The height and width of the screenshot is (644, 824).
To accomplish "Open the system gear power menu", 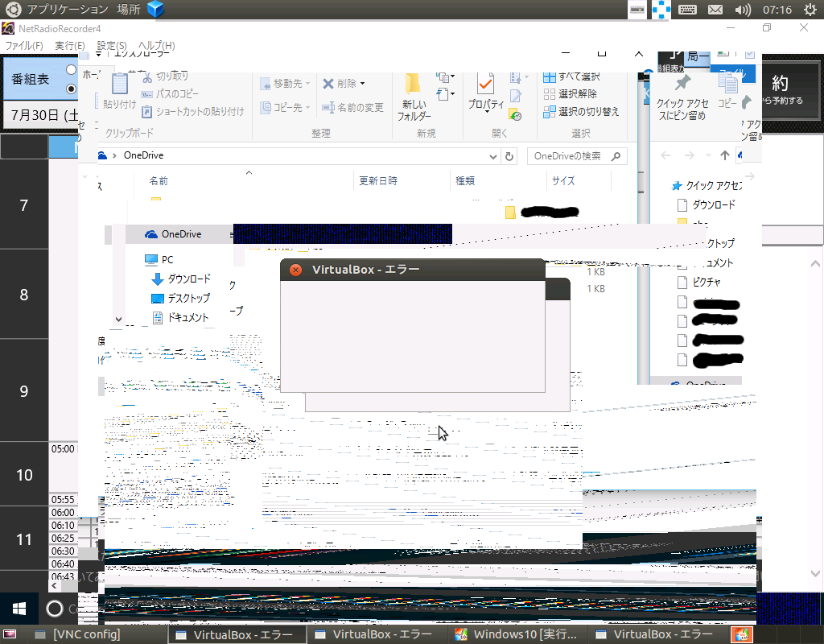I will pyautogui.click(x=810, y=10).
